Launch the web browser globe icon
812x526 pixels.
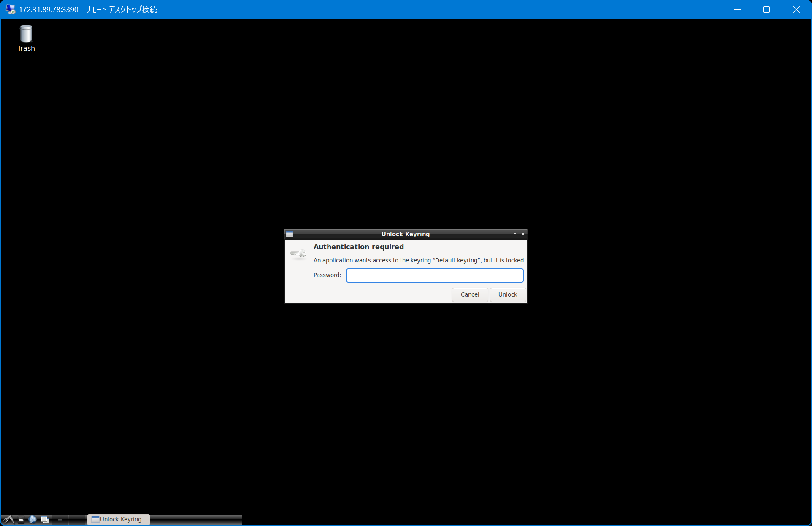32,520
